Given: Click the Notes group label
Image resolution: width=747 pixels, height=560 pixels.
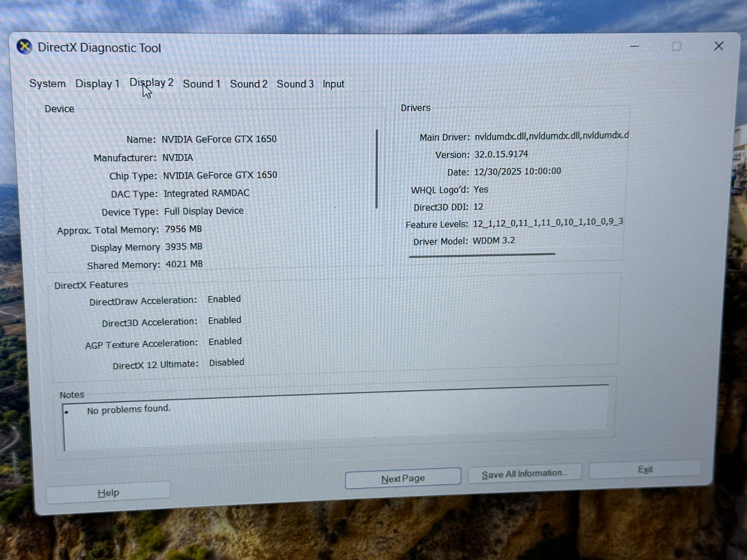Looking at the screenshot, I should pos(72,395).
